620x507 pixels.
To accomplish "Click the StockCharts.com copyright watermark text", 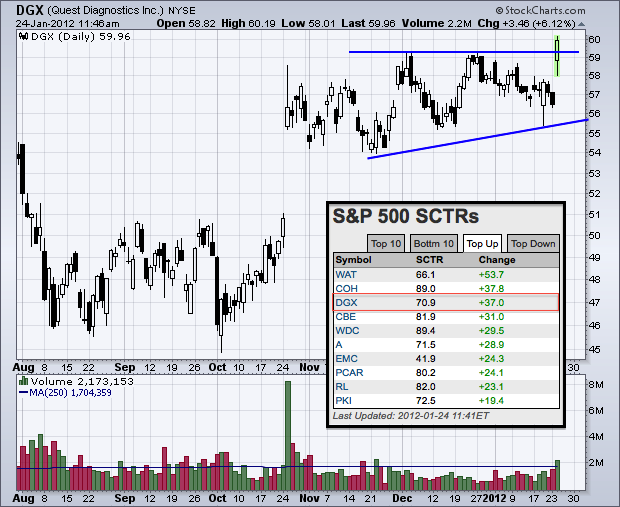I will pos(541,10).
